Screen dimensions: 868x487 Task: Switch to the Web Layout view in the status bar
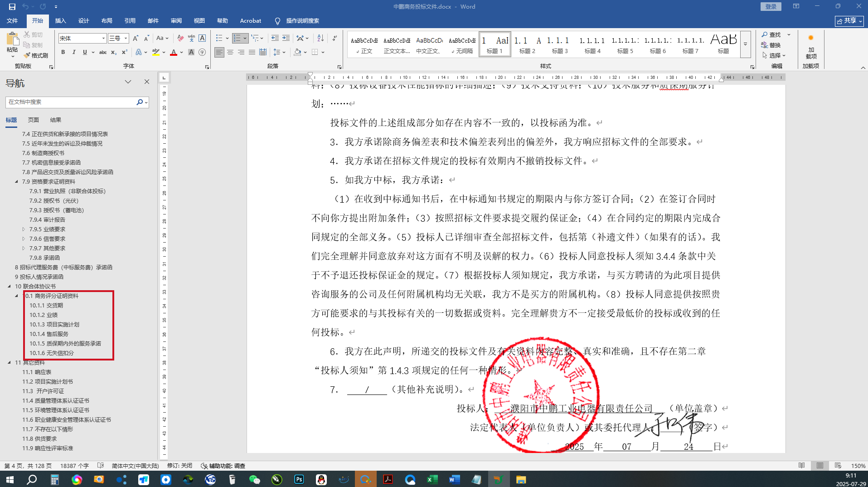838,466
